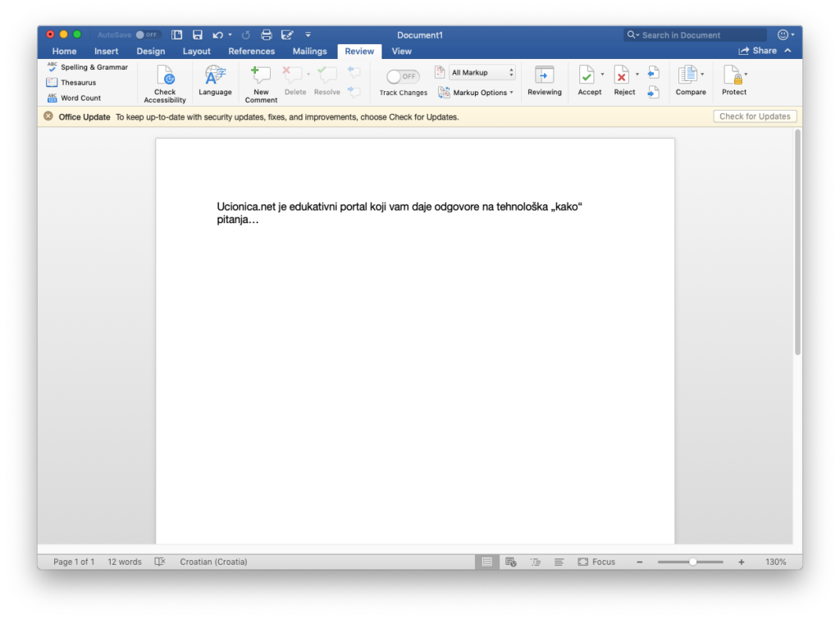This screenshot has height=619, width=840.
Task: Open the All Markup dropdown
Action: [482, 73]
